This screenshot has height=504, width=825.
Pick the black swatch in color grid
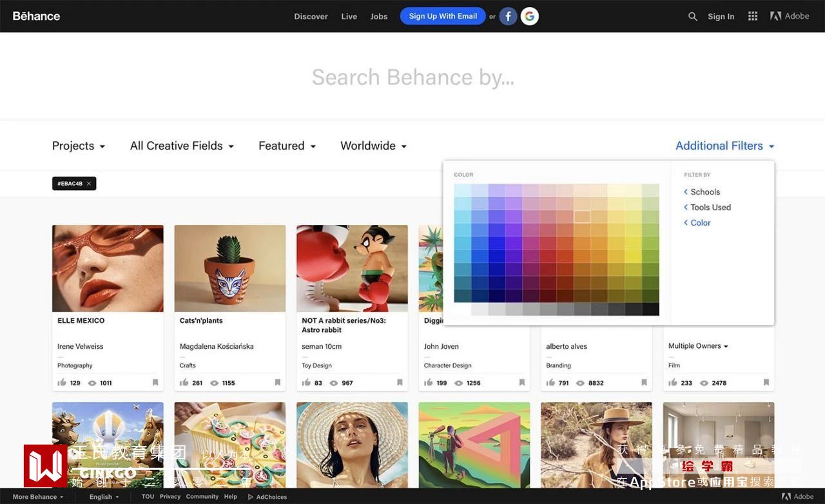pyautogui.click(x=650, y=309)
